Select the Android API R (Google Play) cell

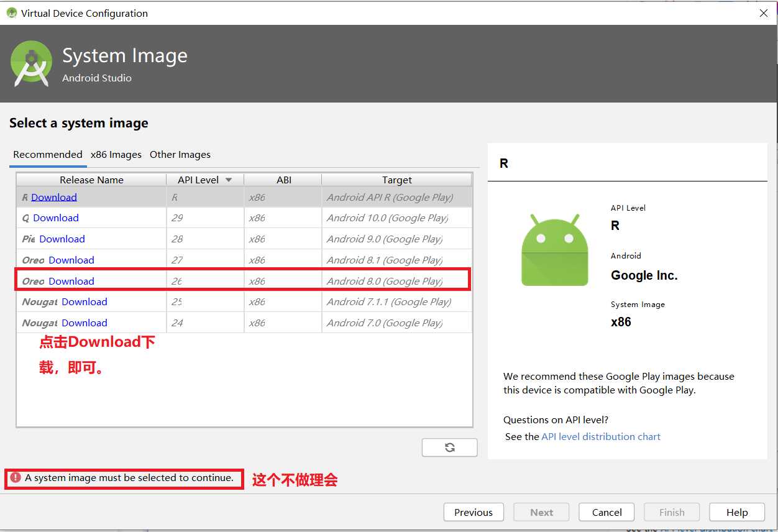(x=396, y=197)
